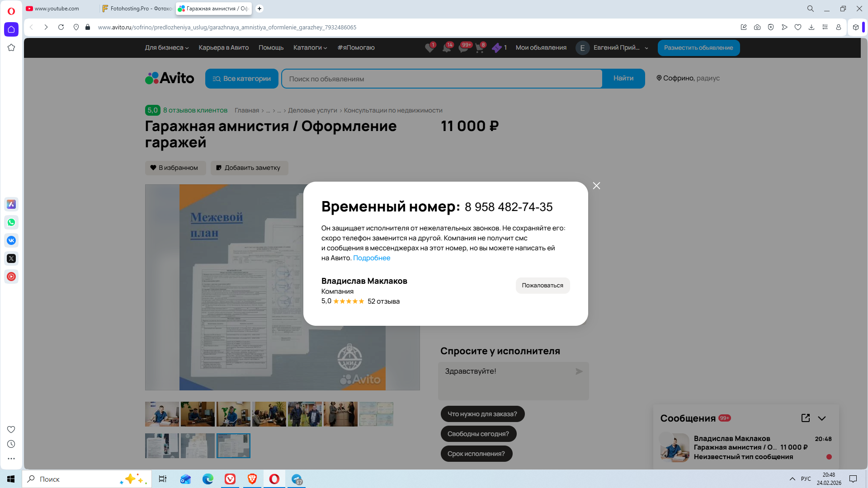The image size is (868, 488).
Task: Expand the 'Каталоги' dropdown
Action: click(310, 47)
